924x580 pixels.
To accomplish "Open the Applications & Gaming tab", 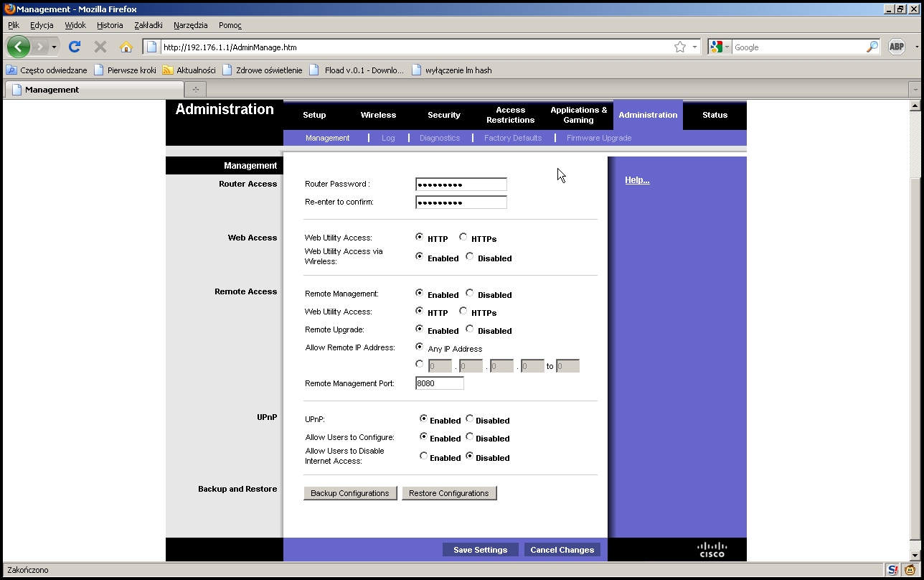I will [x=579, y=115].
